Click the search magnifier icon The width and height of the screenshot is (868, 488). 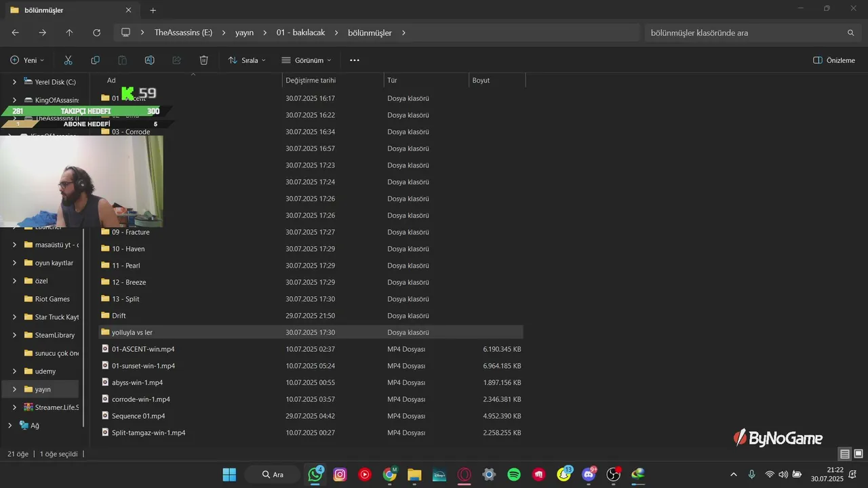point(850,33)
